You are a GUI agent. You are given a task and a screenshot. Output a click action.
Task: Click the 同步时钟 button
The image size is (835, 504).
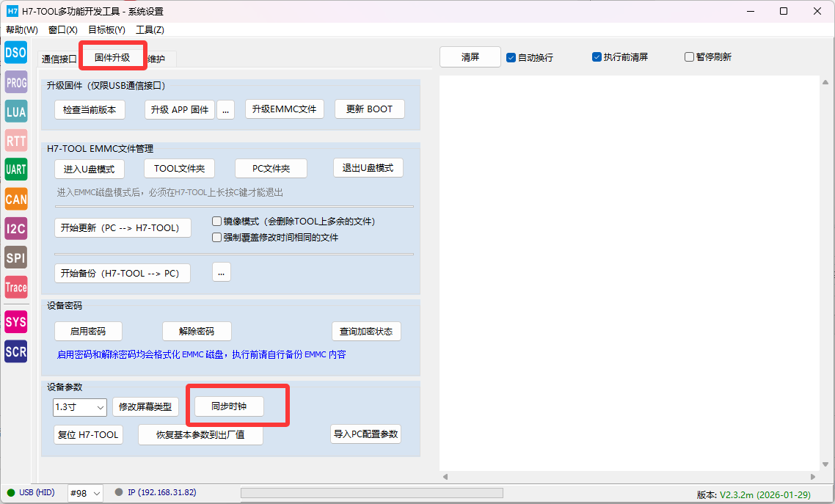(x=228, y=406)
